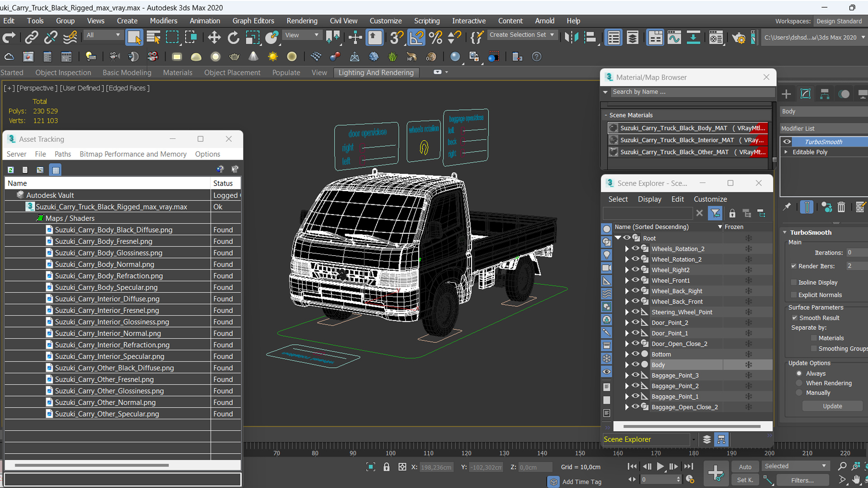Open the Curve Editor icon
This screenshot has width=868, height=488.
[x=674, y=38]
